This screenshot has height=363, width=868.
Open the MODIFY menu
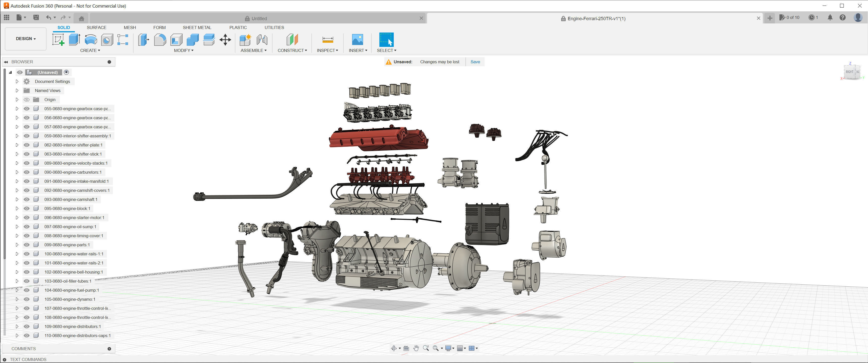pyautogui.click(x=183, y=50)
